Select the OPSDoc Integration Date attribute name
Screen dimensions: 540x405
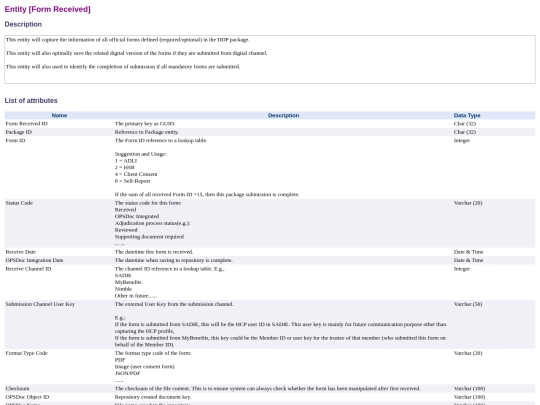coord(34,260)
